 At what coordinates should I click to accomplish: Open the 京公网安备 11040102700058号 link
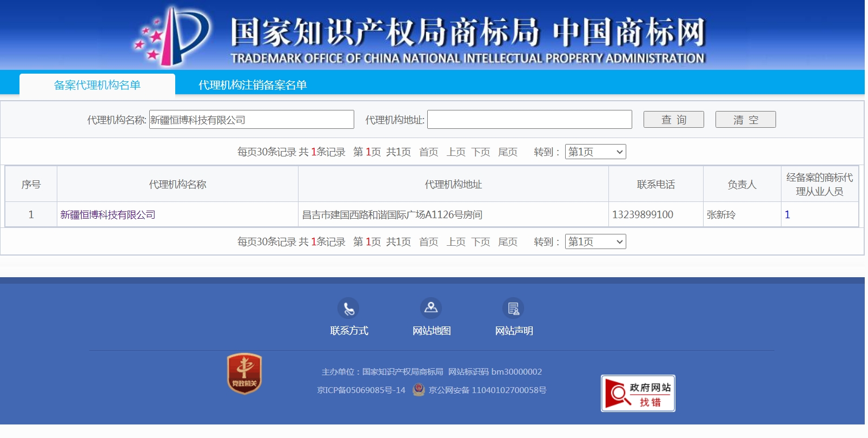tap(487, 390)
